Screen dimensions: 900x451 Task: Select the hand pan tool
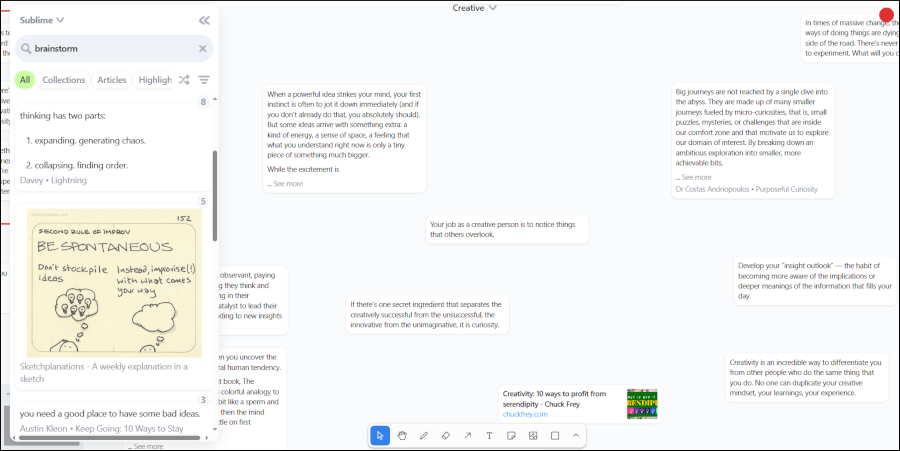tap(402, 436)
